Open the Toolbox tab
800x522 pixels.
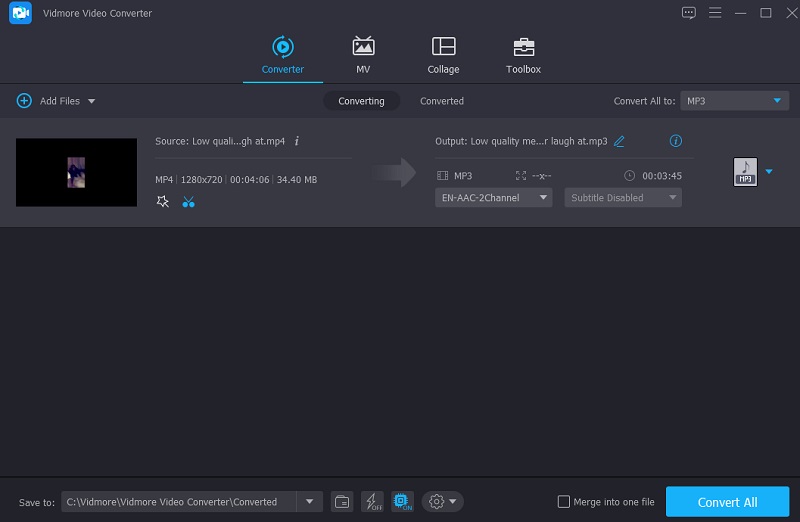[523, 55]
